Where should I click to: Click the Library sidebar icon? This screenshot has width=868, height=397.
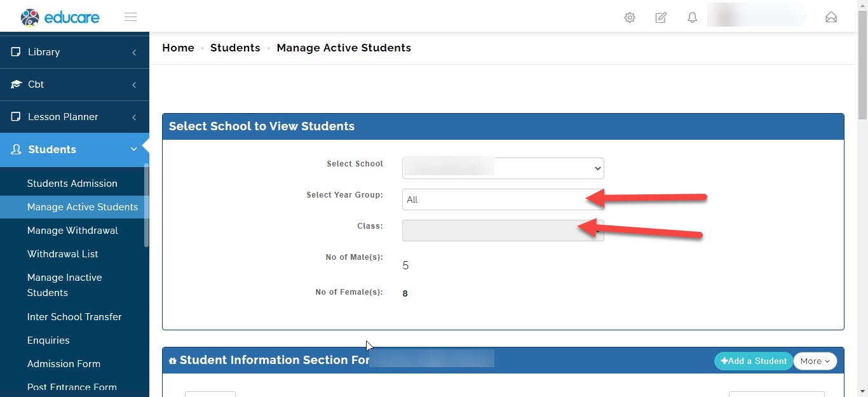(16, 52)
